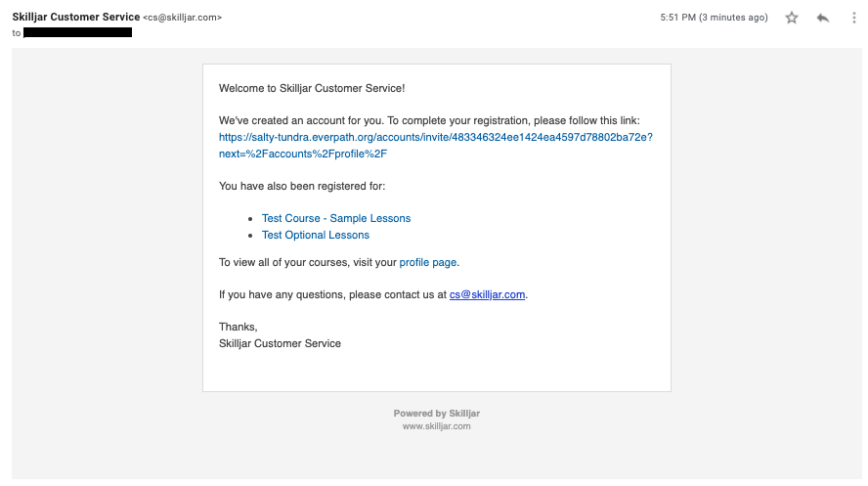The height and width of the screenshot is (486, 868).
Task: Click the 5:51 PM timestamp
Action: [x=714, y=18]
